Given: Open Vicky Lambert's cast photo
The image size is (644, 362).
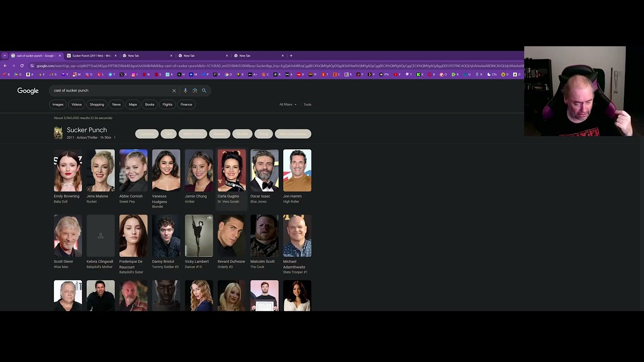Looking at the screenshot, I should click(x=199, y=236).
